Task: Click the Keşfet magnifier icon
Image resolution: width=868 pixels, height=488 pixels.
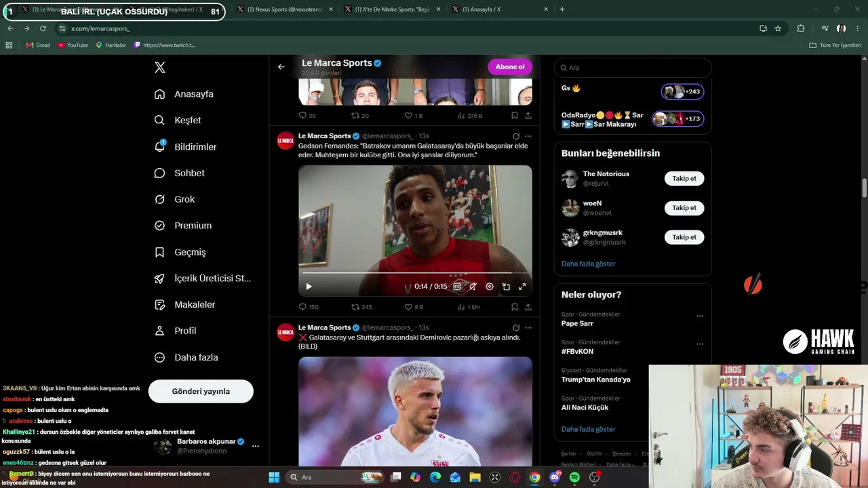Action: [159, 120]
